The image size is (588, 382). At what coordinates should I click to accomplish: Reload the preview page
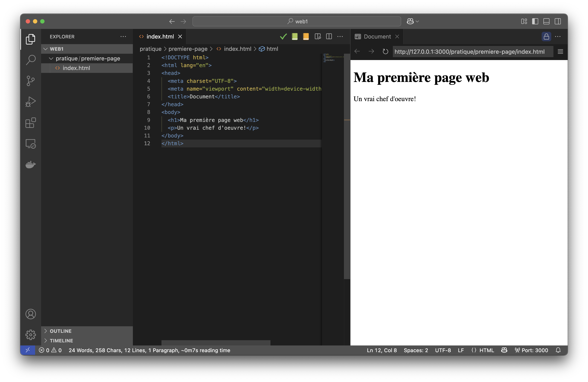(385, 51)
